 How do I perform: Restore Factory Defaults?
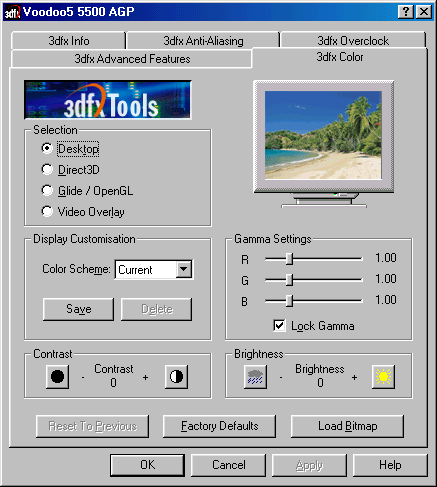[x=220, y=426]
